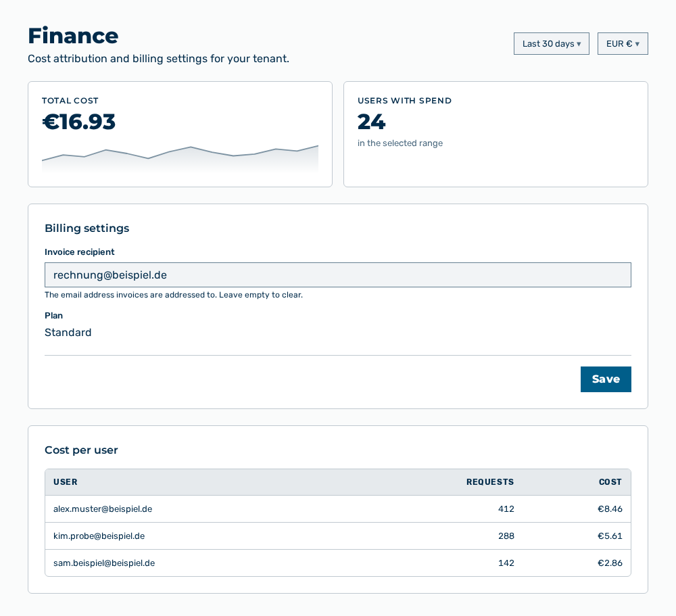The image size is (676, 616).
Task: Click the Plan field label
Action: 54,316
